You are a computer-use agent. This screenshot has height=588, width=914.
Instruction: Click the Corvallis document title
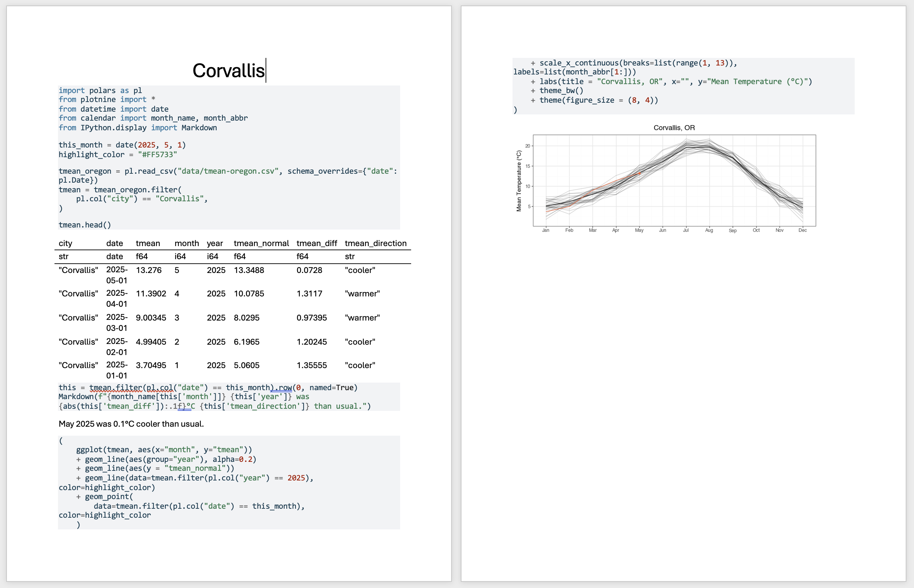coord(228,71)
